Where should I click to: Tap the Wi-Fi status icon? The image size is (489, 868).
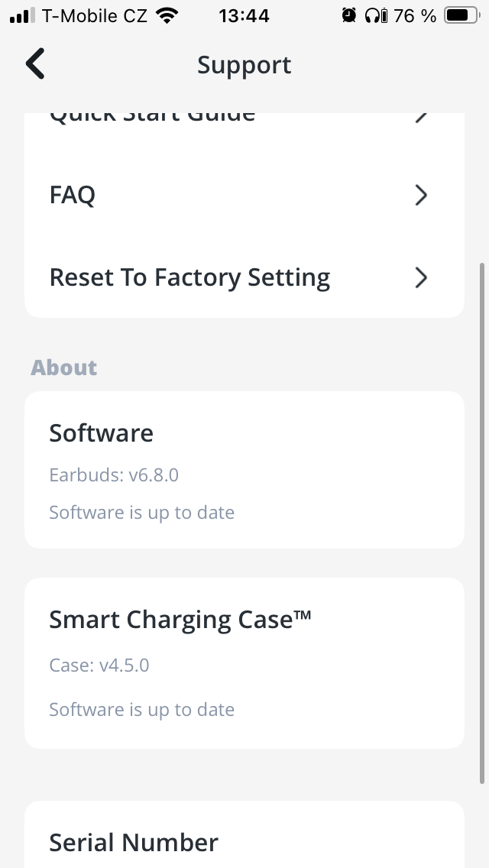click(164, 15)
